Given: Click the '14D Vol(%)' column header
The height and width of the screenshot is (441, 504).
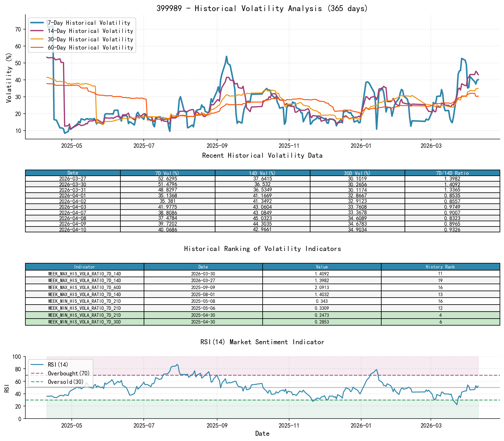Looking at the screenshot, I should pyautogui.click(x=263, y=173).
